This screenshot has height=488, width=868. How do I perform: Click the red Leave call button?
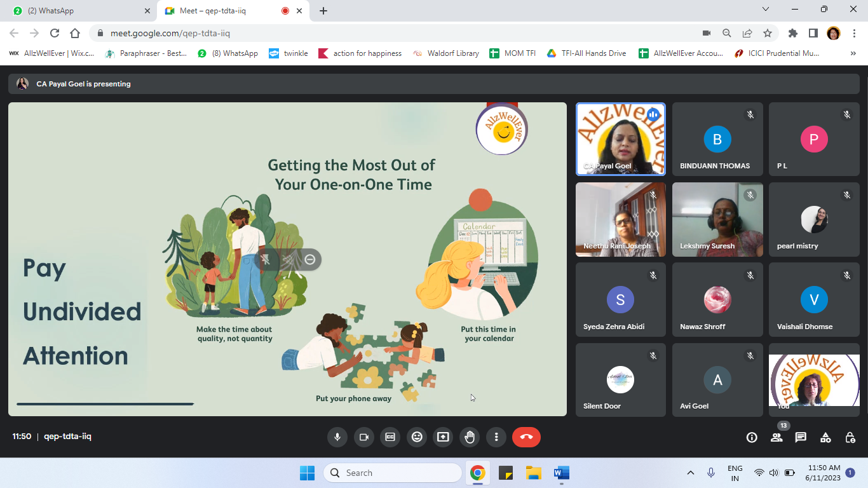(x=526, y=437)
